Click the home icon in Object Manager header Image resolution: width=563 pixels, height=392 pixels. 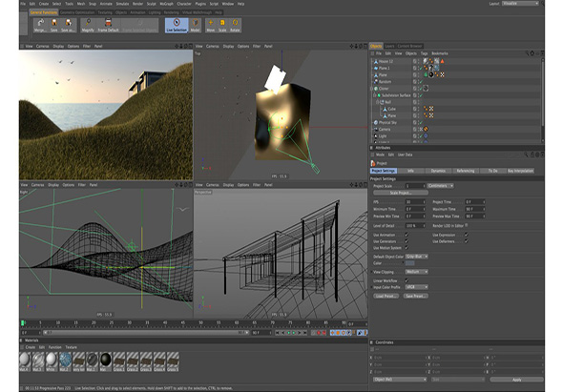click(x=532, y=53)
